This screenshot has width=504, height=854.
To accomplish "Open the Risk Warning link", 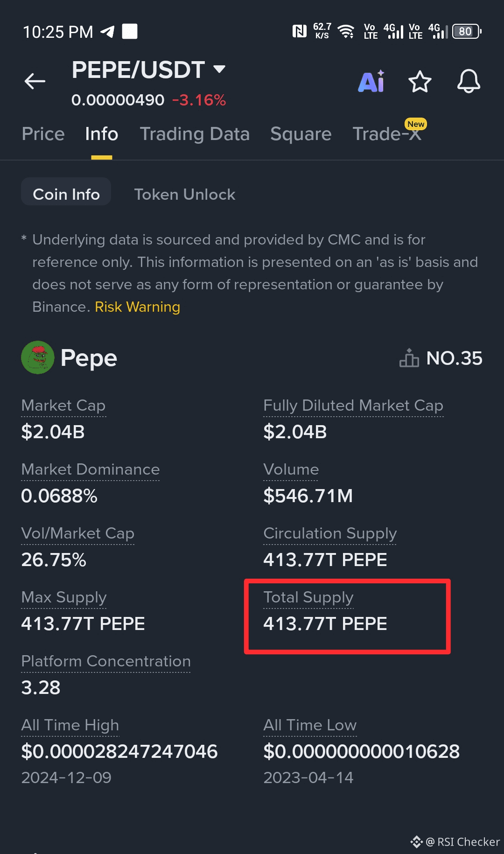I will point(137,307).
